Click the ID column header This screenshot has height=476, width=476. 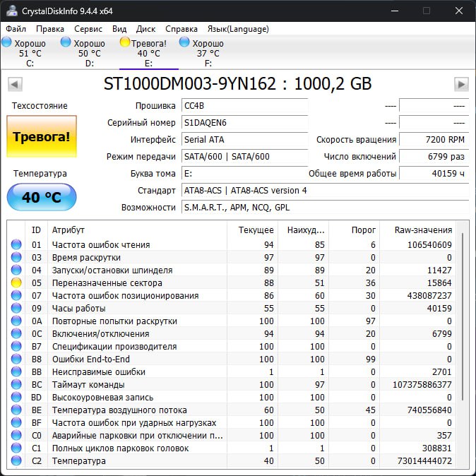tap(36, 230)
